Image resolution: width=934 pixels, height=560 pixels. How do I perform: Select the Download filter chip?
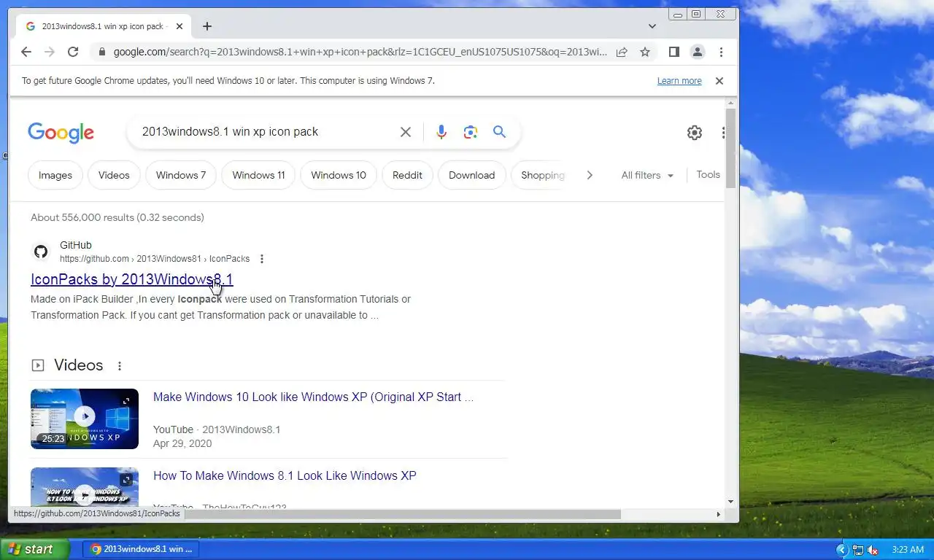click(471, 175)
